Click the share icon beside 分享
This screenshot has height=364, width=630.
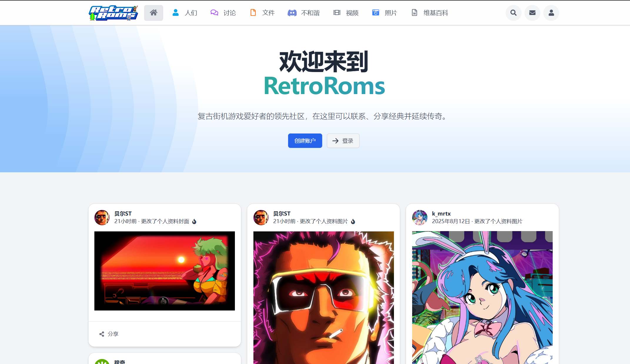tap(102, 334)
